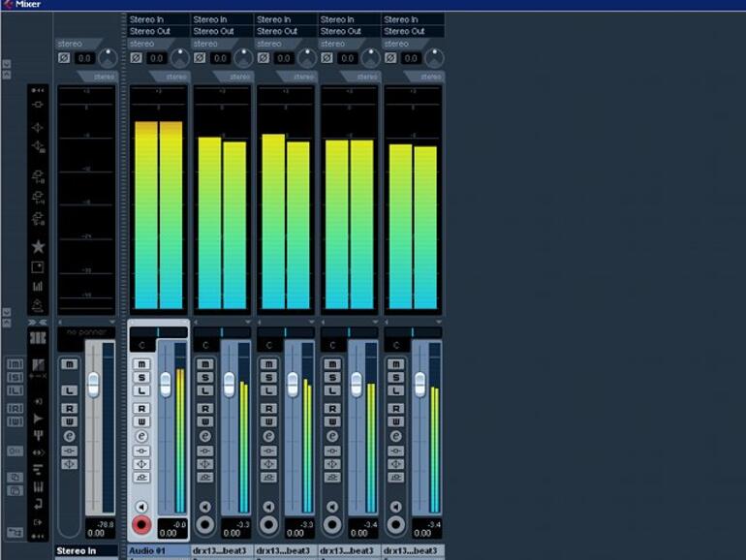Show meters view using bar graph icon
746x560 pixels.
[x=38, y=286]
